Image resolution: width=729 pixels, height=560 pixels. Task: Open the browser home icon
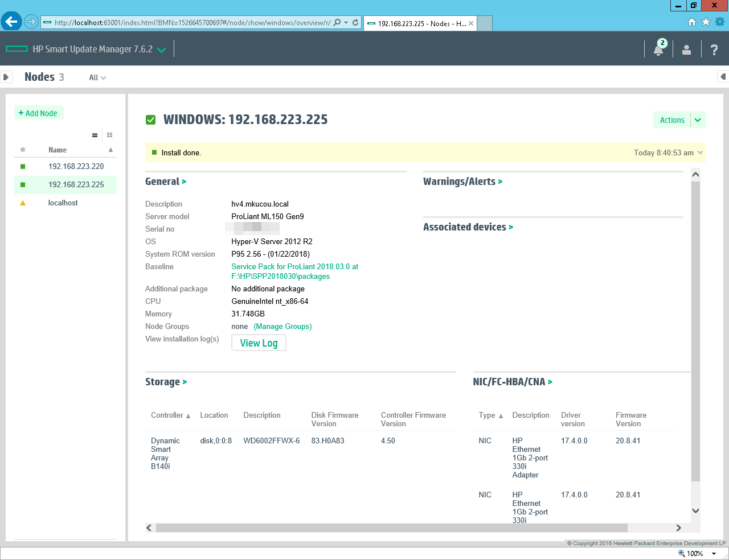point(692,22)
